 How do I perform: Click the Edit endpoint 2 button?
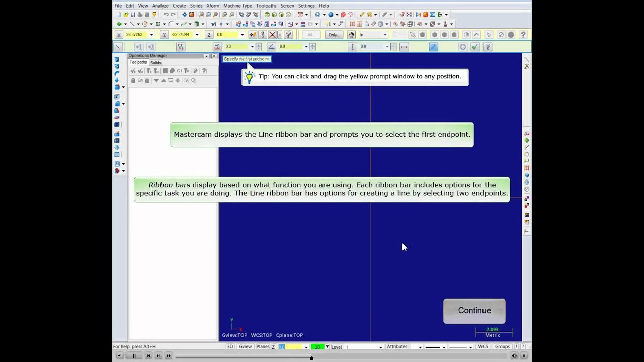[151, 47]
